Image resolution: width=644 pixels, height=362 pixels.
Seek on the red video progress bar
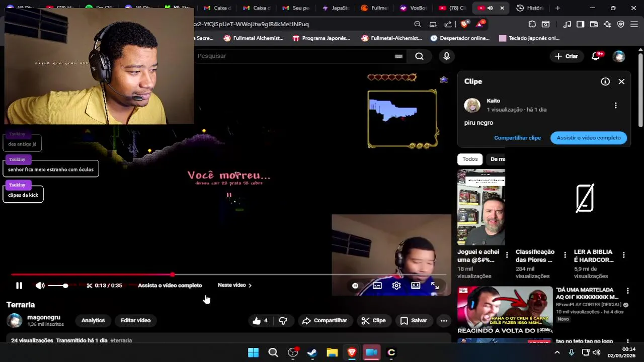click(229, 275)
